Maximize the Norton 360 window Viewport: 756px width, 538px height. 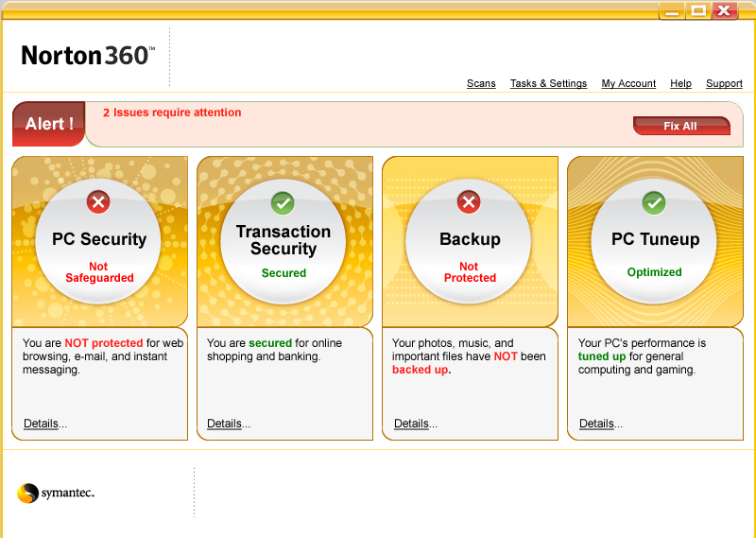point(698,10)
